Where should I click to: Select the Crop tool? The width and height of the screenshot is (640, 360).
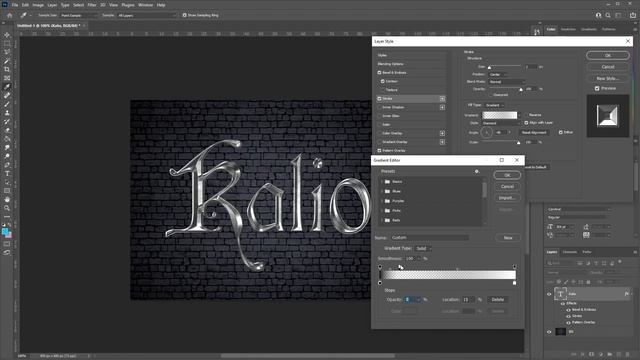tap(7, 69)
